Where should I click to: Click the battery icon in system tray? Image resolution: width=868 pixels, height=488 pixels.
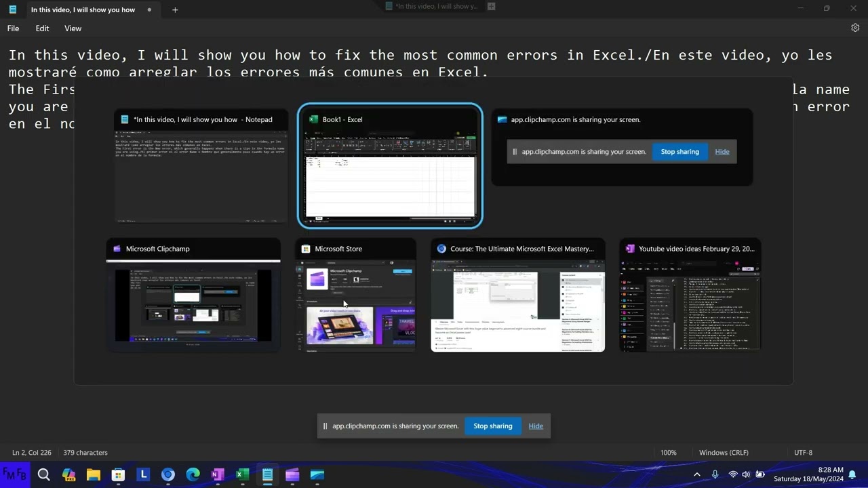point(760,474)
